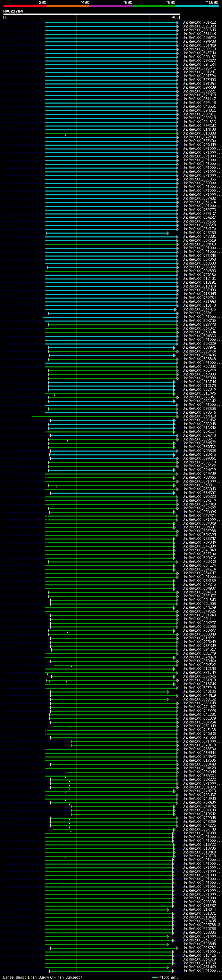Image resolution: width=222 pixels, height=980 pixels.
Task: Select the query name AV621784
Action: coord(13,11)
